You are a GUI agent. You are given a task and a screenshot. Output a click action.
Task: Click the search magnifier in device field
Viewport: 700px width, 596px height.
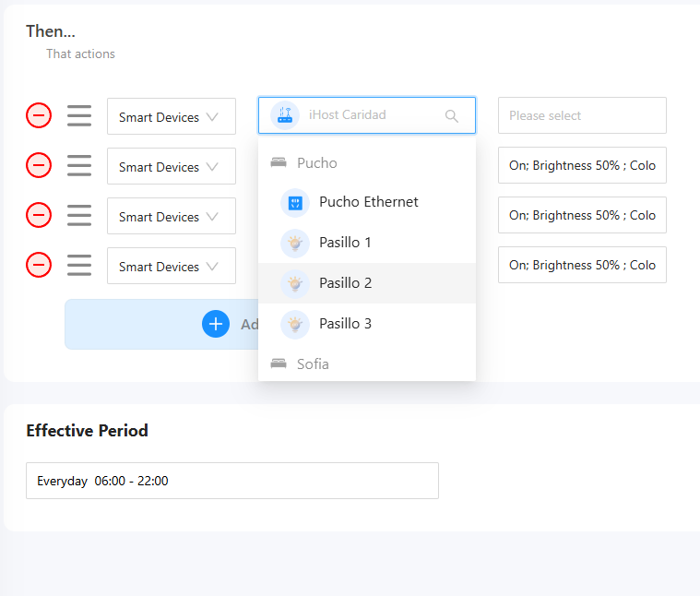451,116
